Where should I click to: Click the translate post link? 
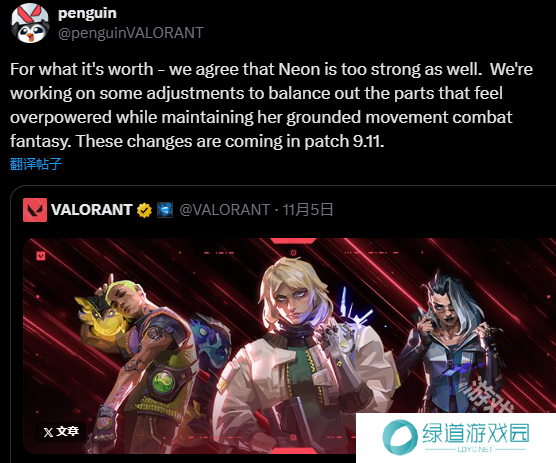point(36,164)
